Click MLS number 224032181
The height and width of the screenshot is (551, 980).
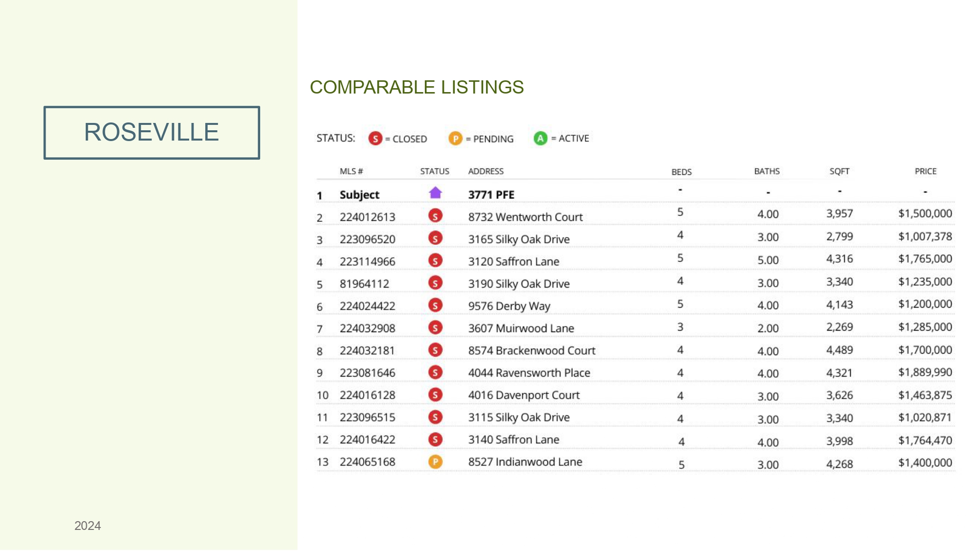367,351
